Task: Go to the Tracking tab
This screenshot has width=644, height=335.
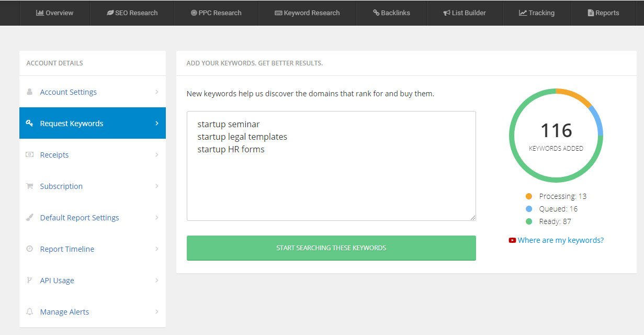Action: pyautogui.click(x=537, y=13)
